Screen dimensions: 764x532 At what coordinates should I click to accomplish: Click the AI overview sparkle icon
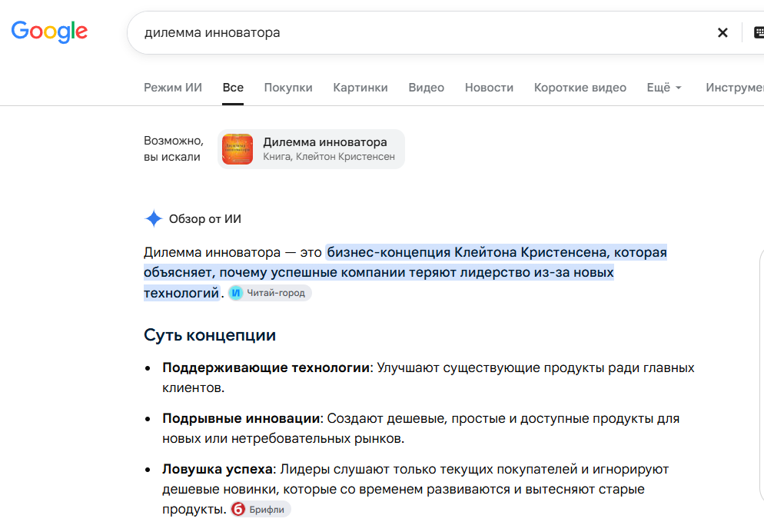click(154, 219)
